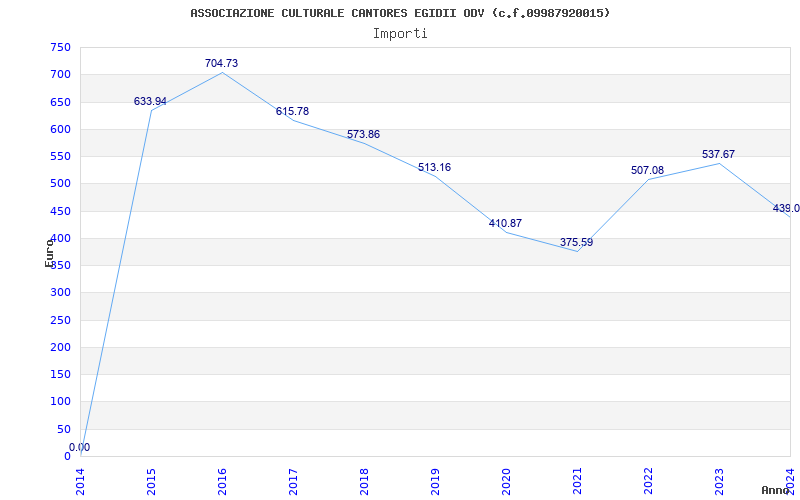This screenshot has height=500, width=800.
Task: Click the 300 y-axis tick label
Action: 60,293
